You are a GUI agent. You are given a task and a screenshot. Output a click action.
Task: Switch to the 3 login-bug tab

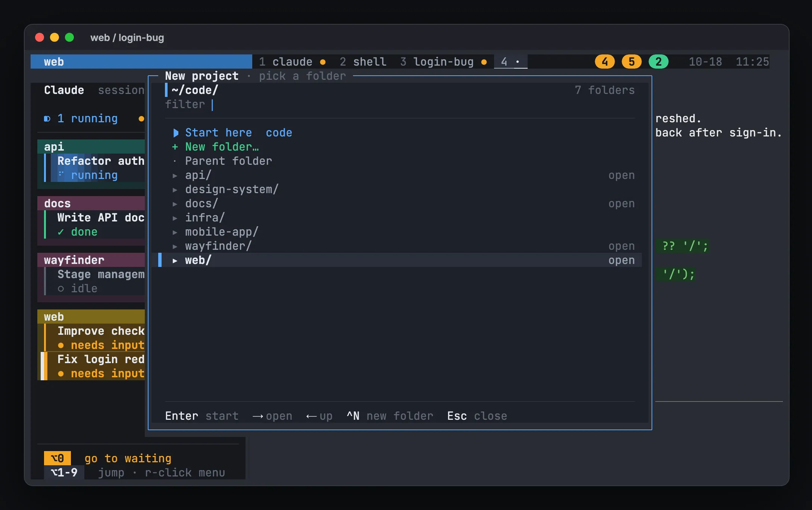tap(443, 62)
